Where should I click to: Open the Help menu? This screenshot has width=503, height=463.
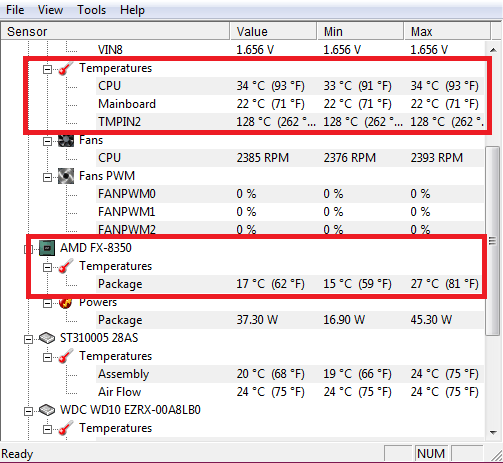pyautogui.click(x=132, y=10)
